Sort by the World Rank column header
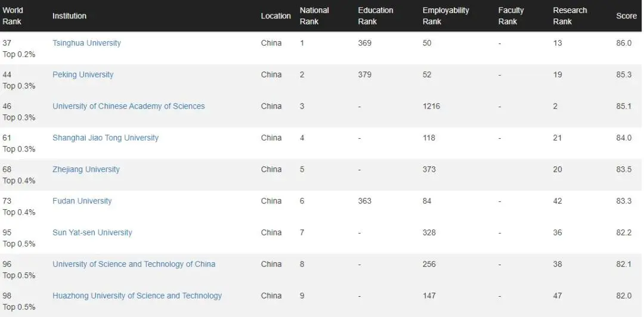Image resolution: width=644 pixels, height=317 pixels. point(13,16)
